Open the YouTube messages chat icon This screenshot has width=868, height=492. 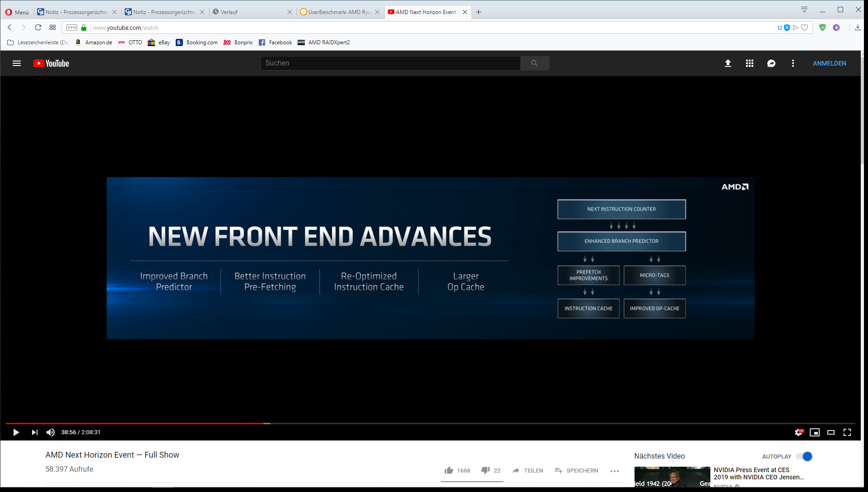(771, 63)
